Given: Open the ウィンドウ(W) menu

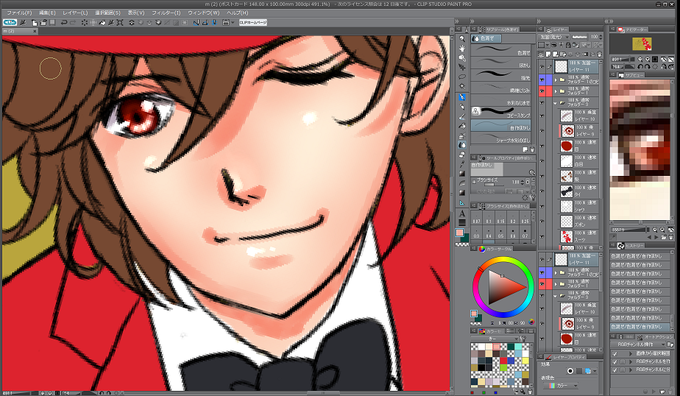Looking at the screenshot, I should tap(203, 13).
